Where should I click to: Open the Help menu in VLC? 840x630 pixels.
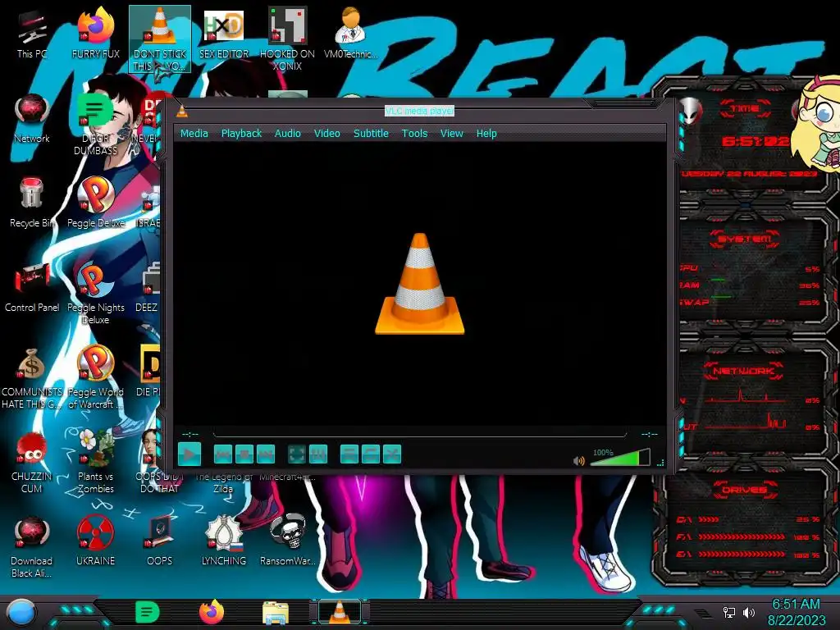(x=486, y=134)
